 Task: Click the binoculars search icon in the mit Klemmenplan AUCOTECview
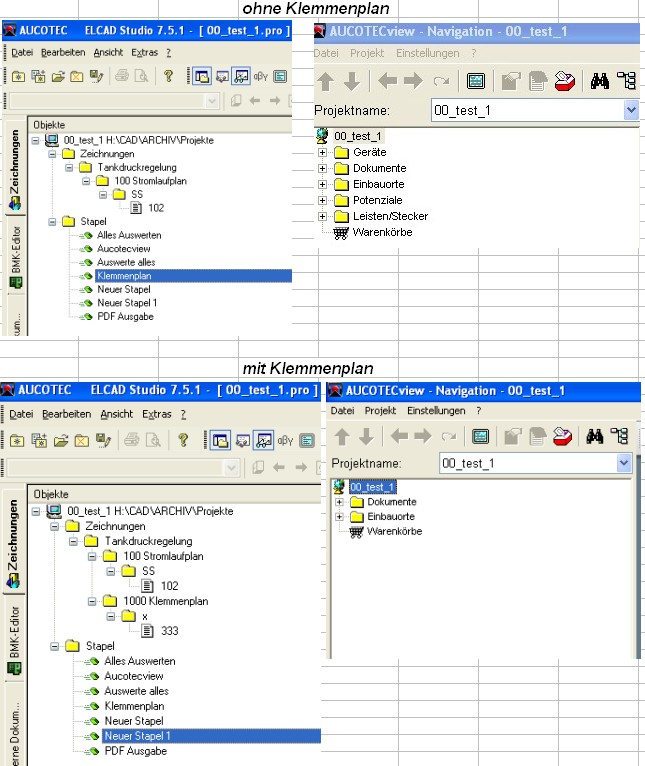click(595, 436)
